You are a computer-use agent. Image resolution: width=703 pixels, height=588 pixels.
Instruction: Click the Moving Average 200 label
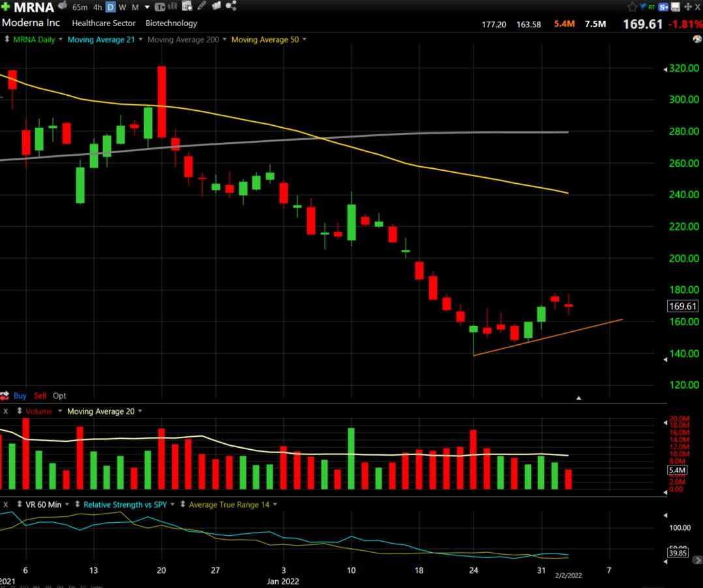(183, 39)
